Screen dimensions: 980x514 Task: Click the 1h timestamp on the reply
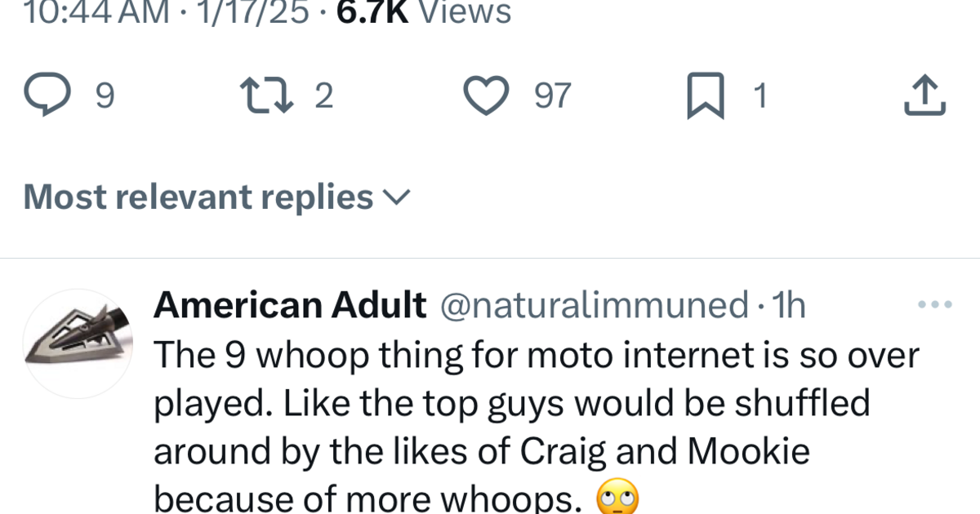pyautogui.click(x=790, y=304)
